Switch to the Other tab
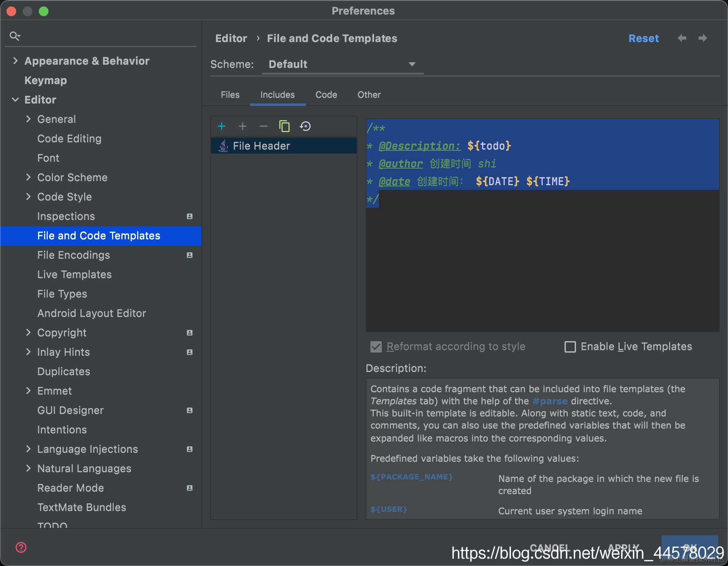This screenshot has width=728, height=566. pyautogui.click(x=369, y=95)
